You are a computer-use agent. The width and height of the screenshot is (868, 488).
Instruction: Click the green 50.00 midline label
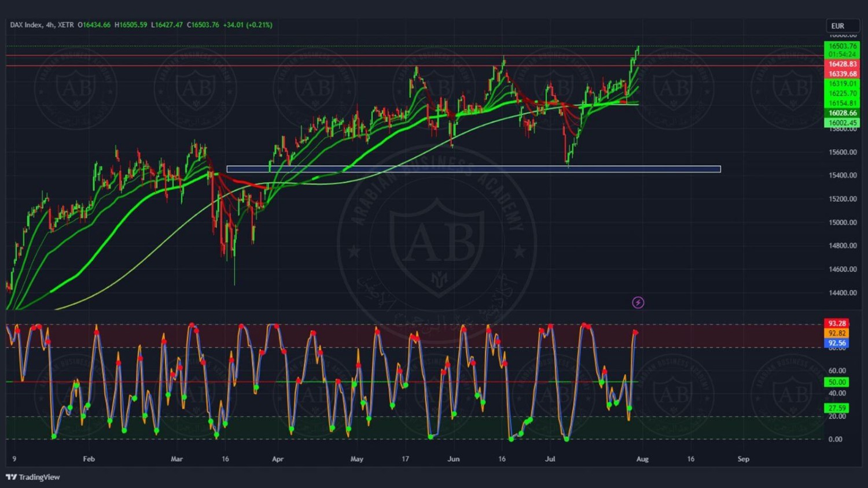click(x=837, y=382)
